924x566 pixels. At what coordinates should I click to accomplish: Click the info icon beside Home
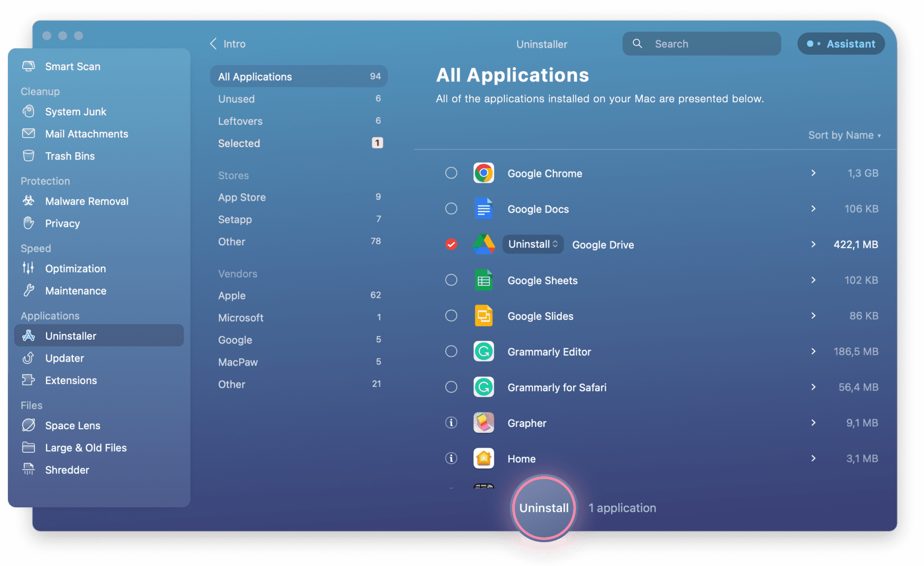[451, 458]
